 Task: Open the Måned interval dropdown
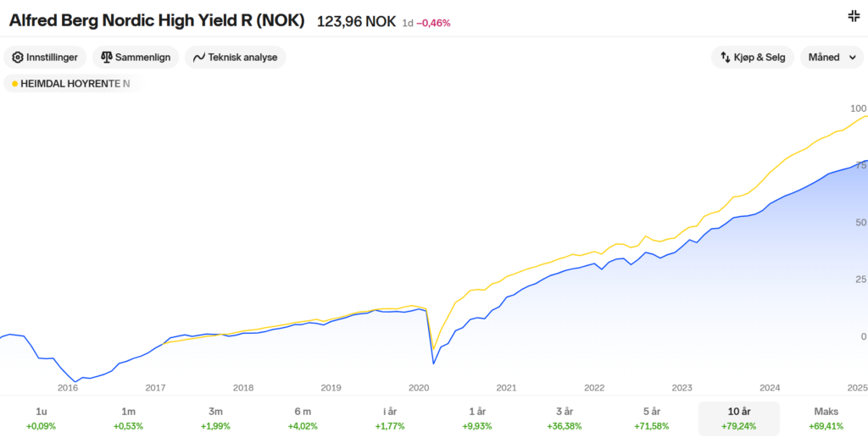pos(832,58)
